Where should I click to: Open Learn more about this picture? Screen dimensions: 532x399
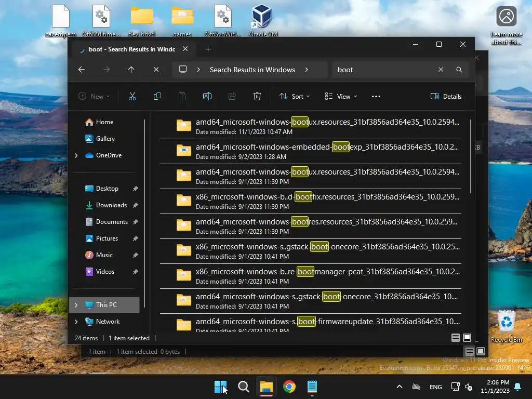(x=506, y=25)
